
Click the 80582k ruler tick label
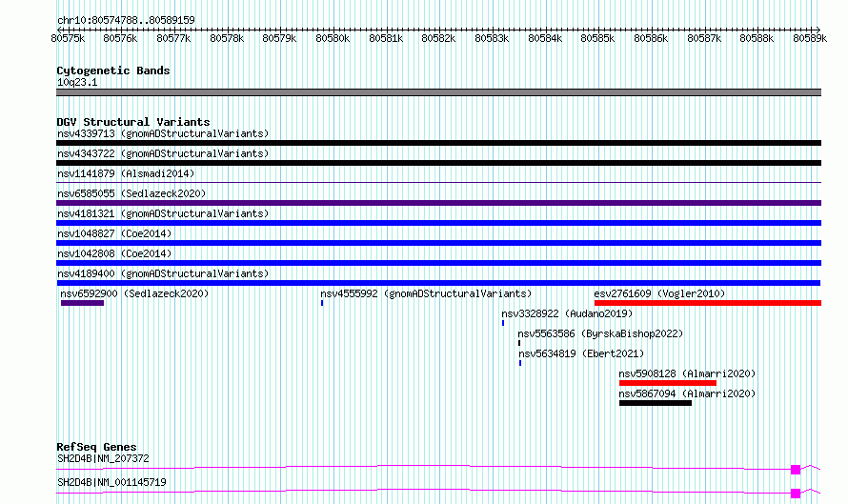click(x=438, y=38)
